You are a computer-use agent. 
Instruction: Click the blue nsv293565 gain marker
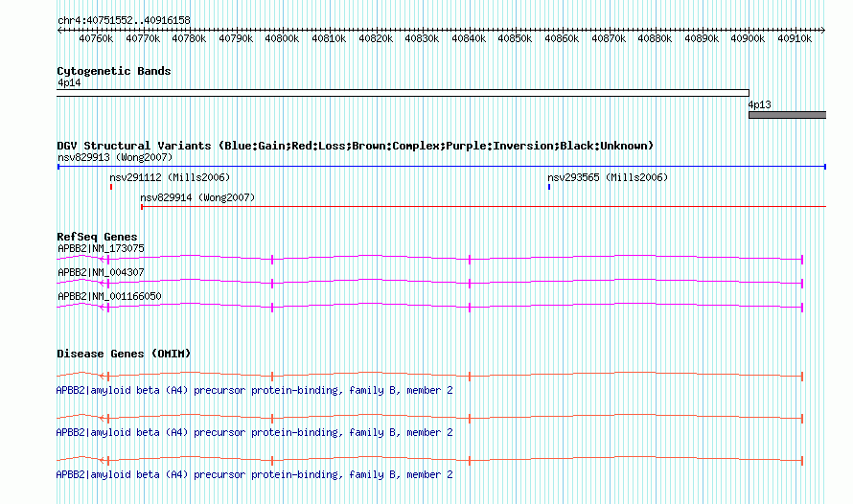click(549, 187)
